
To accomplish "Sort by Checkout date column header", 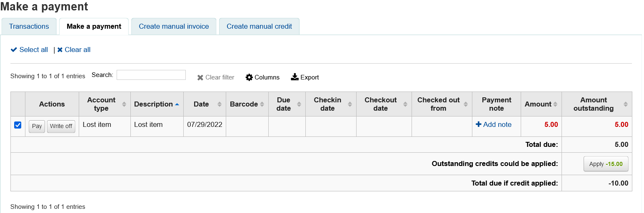I will pyautogui.click(x=380, y=104).
